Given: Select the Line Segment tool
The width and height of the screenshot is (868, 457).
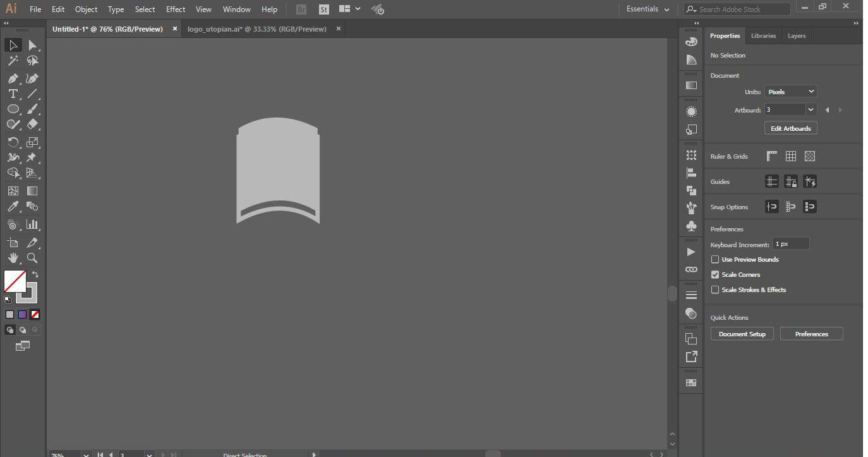Looking at the screenshot, I should pos(32,94).
